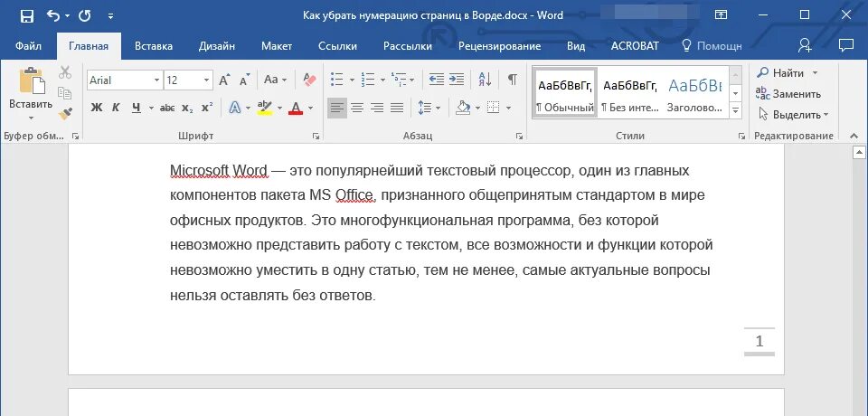Toggle bold Ж formatting
This screenshot has width=868, height=416.
[97, 108]
